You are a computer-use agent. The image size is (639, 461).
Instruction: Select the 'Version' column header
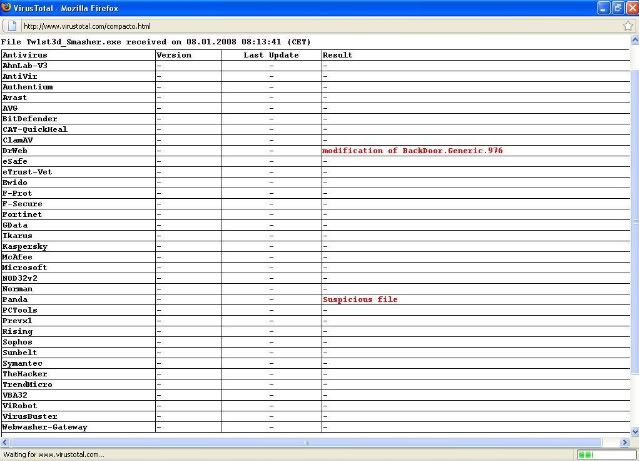[174, 55]
